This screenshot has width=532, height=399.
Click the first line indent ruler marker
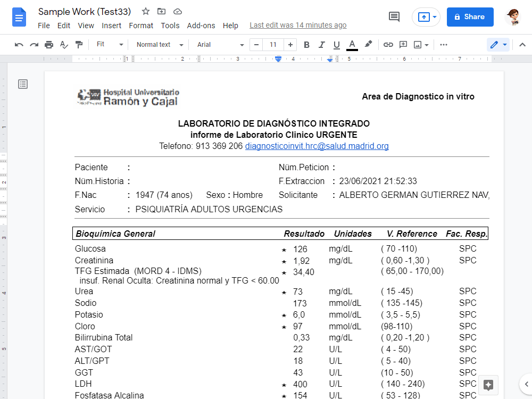278,57
